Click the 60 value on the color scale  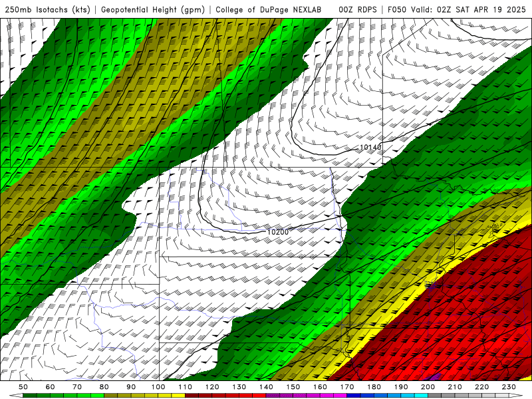click(x=51, y=387)
